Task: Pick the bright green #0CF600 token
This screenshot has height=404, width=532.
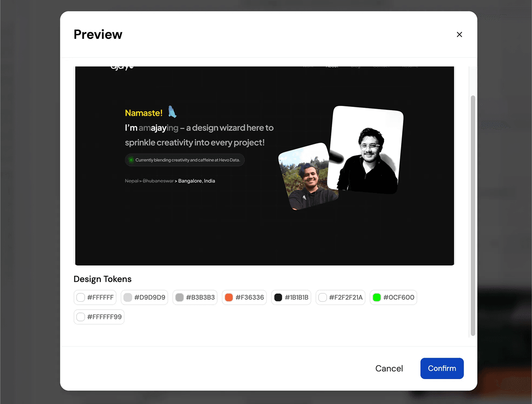Action: pyautogui.click(x=393, y=298)
